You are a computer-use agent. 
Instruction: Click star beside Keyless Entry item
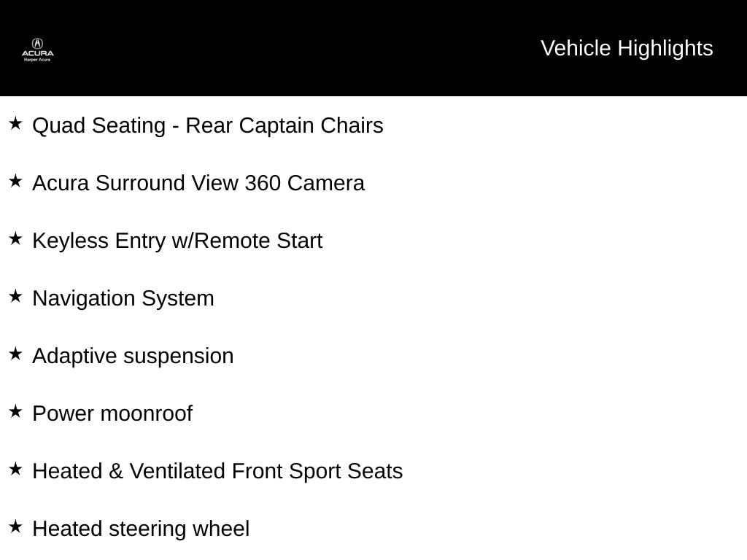(15, 238)
